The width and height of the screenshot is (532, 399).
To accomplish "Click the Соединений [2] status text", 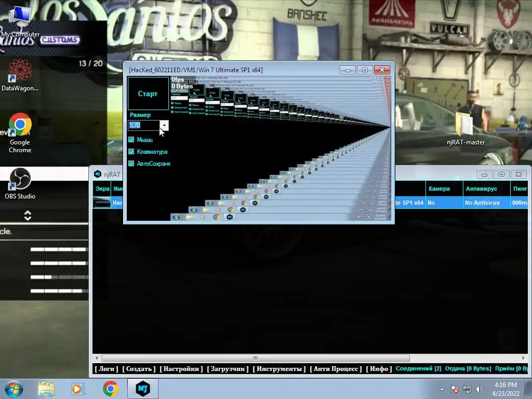I will pyautogui.click(x=418, y=368).
